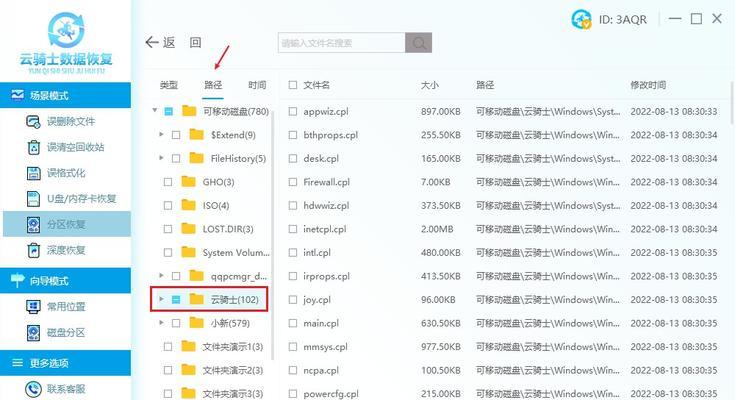Screen dimensions: 735x400
Task: Sort by the 大小 column header
Action: (429, 85)
